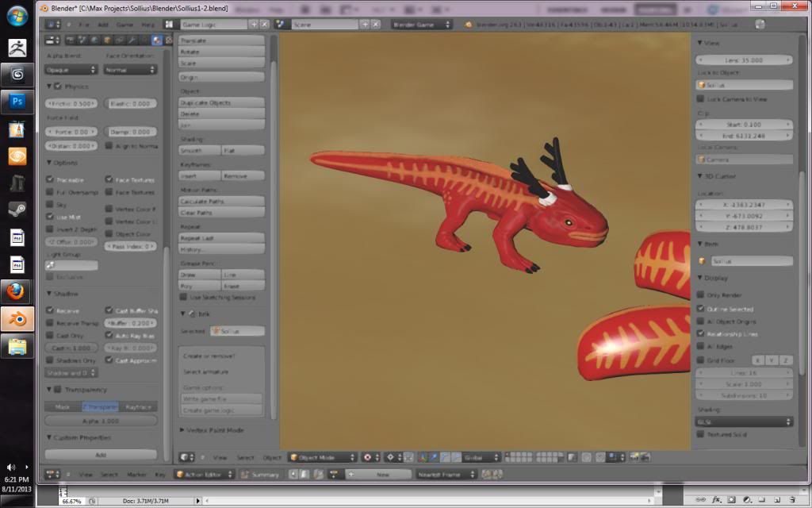
Task: Select the translate manipulator arrow icon
Action: 434,457
